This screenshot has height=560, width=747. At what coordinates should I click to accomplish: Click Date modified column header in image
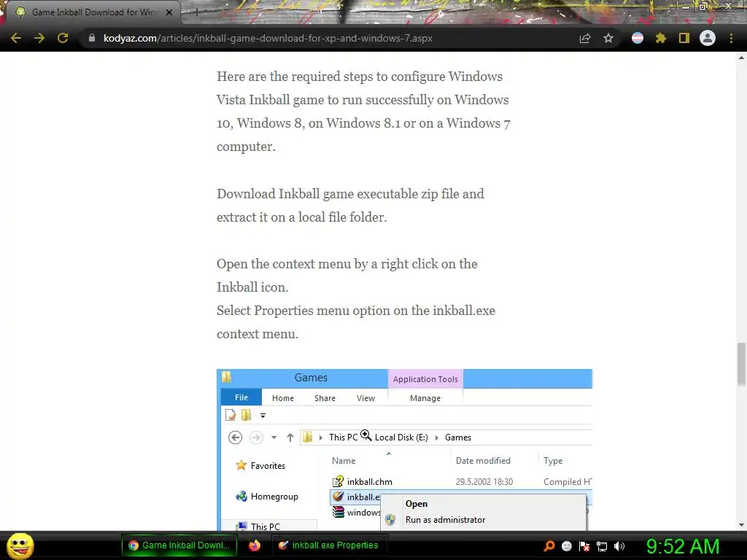[x=483, y=461]
